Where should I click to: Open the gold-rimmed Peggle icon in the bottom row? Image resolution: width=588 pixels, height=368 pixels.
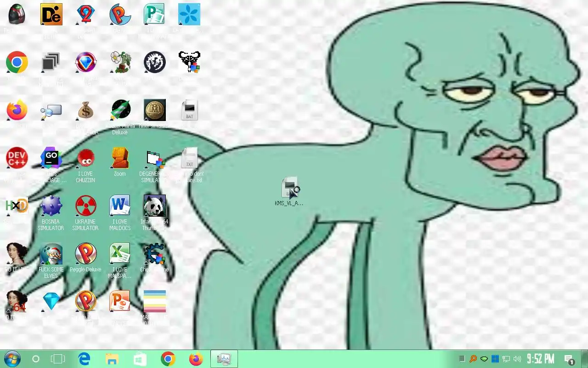click(85, 302)
